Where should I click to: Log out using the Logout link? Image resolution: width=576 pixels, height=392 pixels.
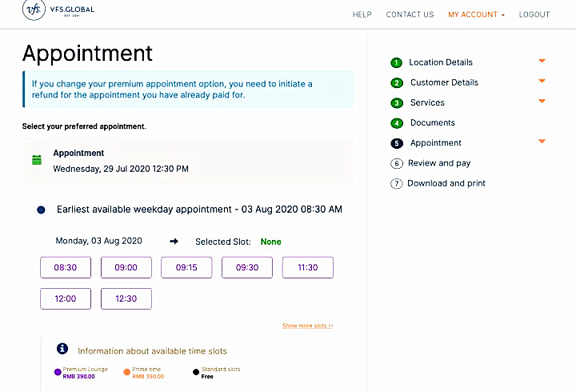click(534, 14)
